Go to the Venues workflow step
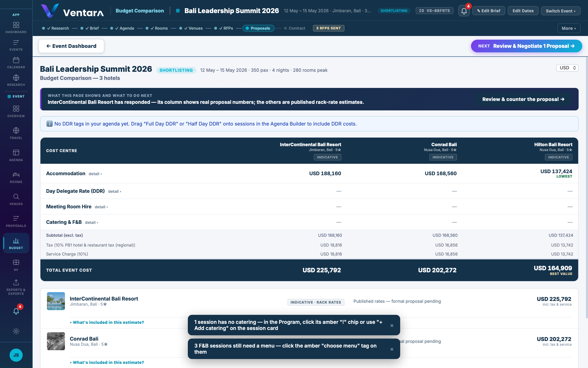 coord(191,28)
